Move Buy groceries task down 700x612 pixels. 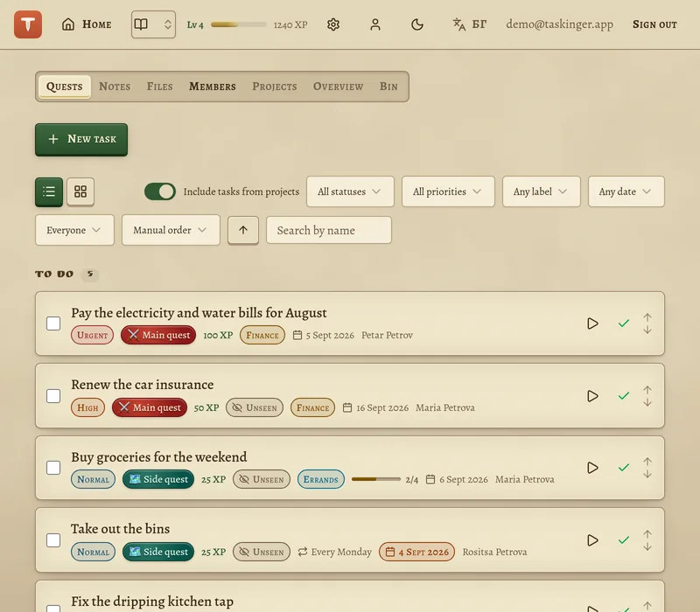tap(647, 474)
